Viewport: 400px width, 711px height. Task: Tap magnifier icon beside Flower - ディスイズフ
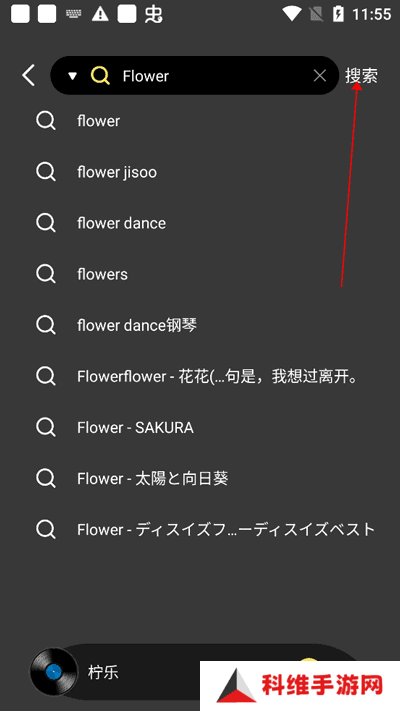[46, 530]
